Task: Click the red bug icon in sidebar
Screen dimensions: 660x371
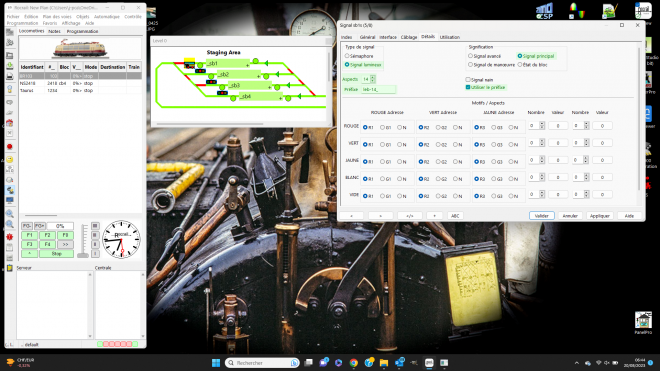Action: point(10,237)
